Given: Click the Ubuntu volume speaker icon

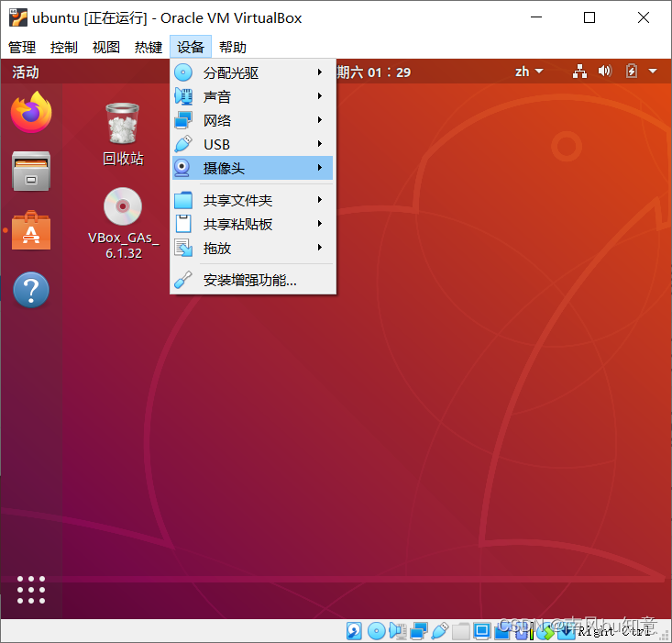Looking at the screenshot, I should [x=605, y=71].
